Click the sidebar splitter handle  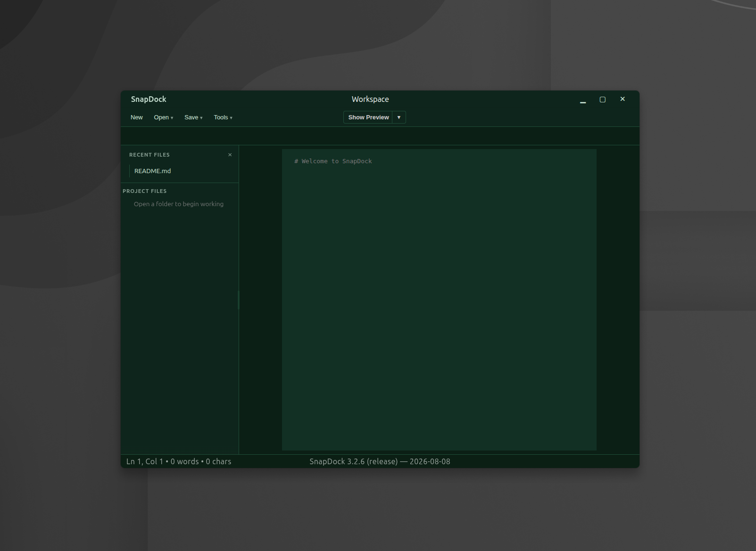239,300
